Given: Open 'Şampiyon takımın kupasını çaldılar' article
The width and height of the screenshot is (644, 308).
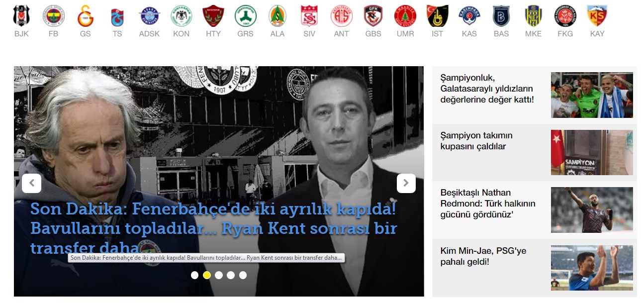Looking at the screenshot, I should 476,141.
